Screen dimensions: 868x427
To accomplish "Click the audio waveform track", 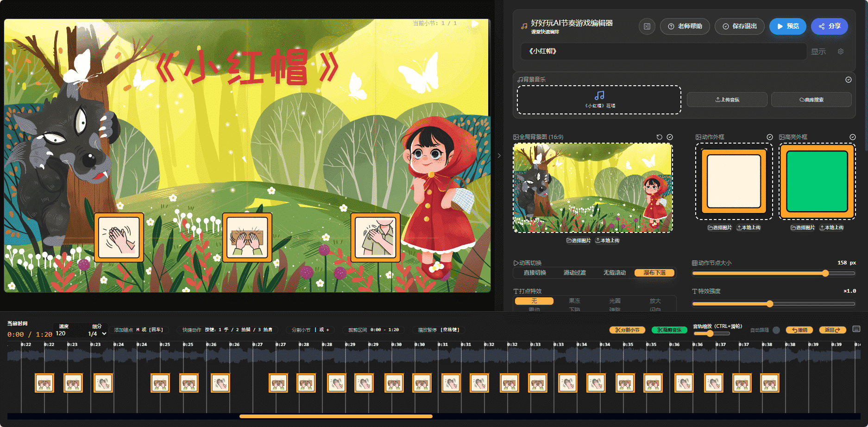I will [x=434, y=356].
